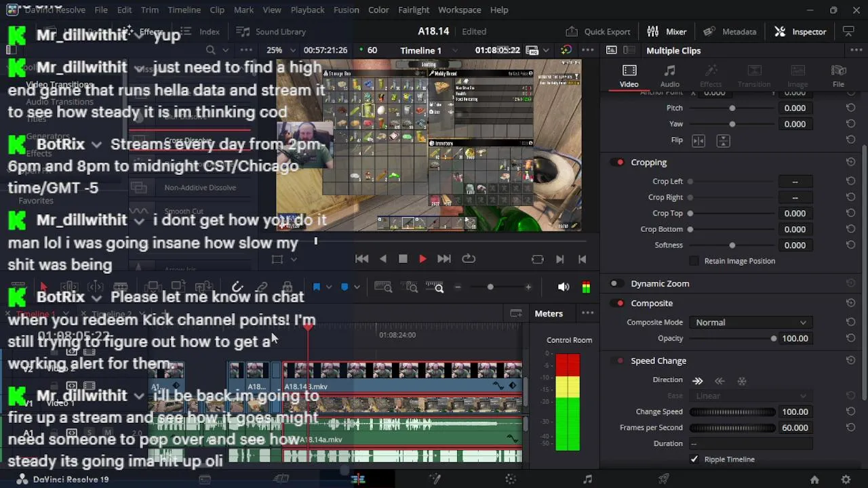Switch to the File inspector tab
The image size is (868, 488).
point(838,76)
